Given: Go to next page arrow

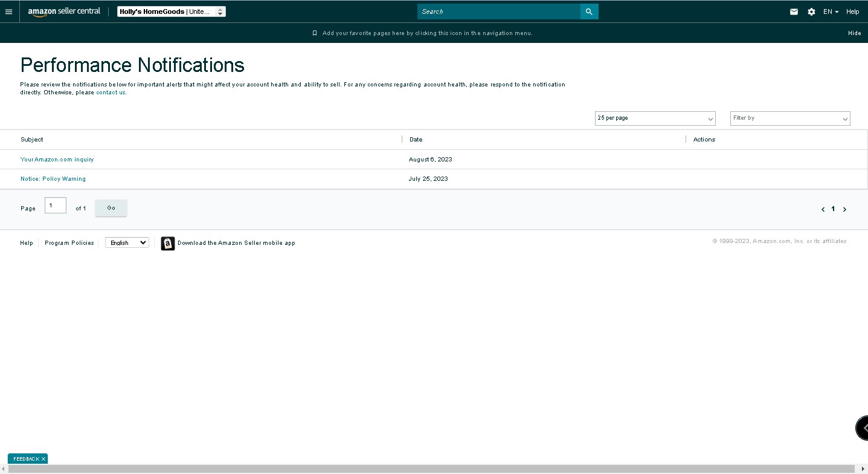Looking at the screenshot, I should pos(844,209).
